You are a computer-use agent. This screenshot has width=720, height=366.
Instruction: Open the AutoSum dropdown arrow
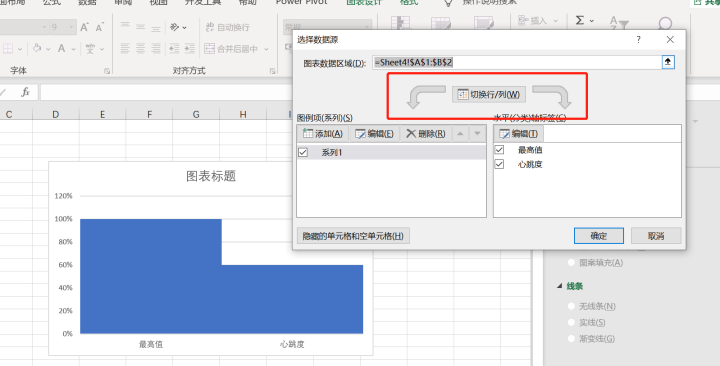click(x=591, y=21)
